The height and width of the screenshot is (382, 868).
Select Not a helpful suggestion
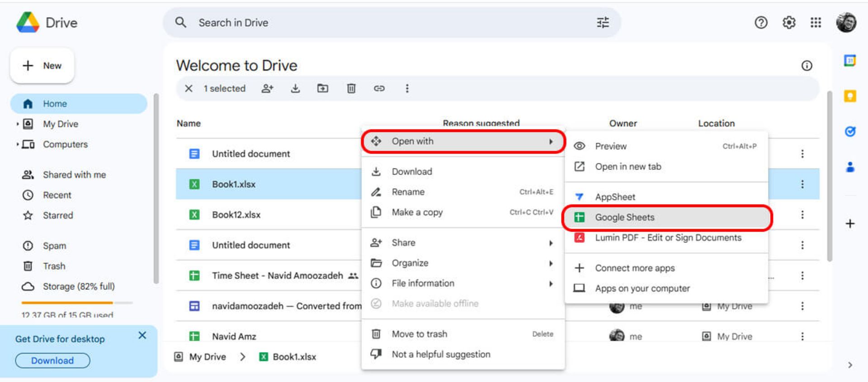coord(463,354)
